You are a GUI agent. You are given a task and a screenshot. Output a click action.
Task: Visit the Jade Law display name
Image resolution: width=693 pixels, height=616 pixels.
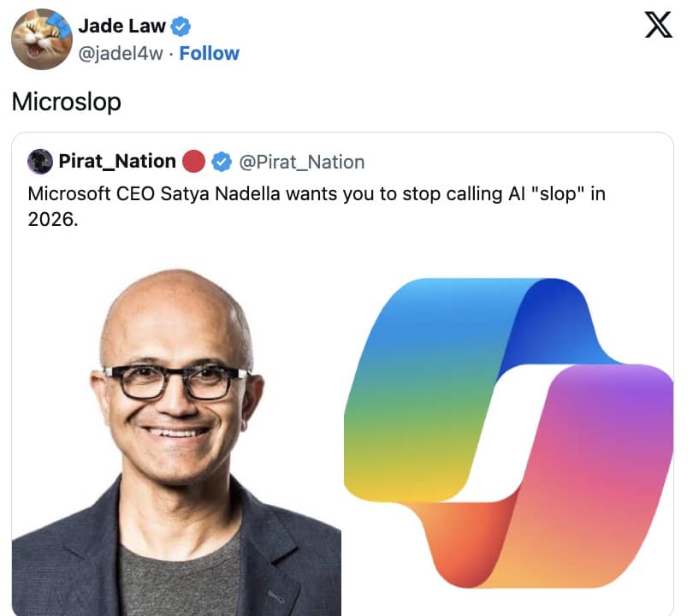tap(122, 26)
